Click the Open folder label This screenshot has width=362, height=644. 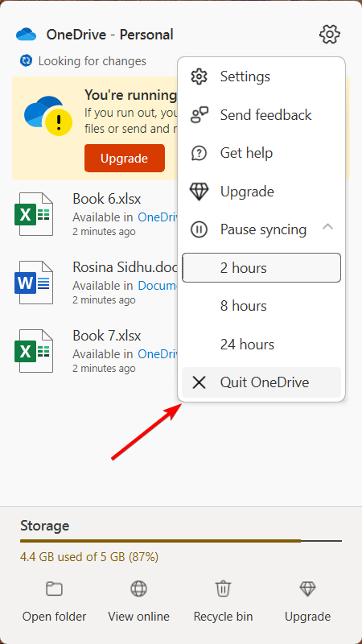pos(54,617)
